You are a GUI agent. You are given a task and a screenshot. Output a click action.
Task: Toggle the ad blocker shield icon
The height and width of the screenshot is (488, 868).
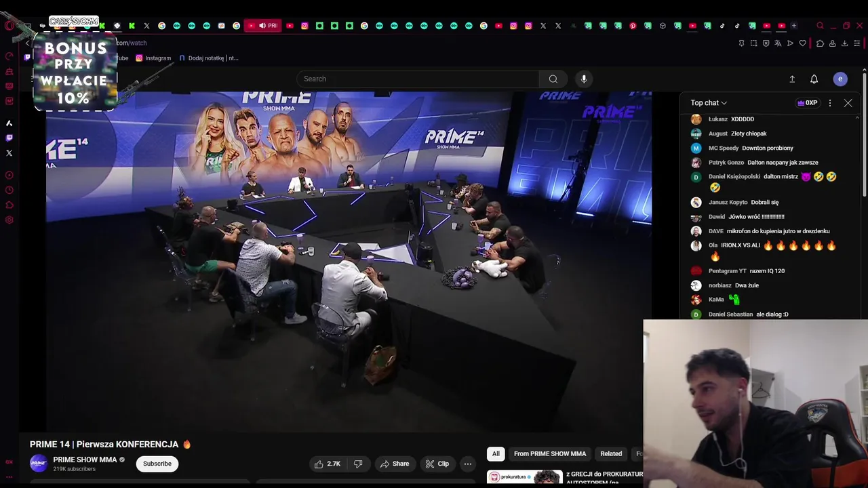pos(766,43)
